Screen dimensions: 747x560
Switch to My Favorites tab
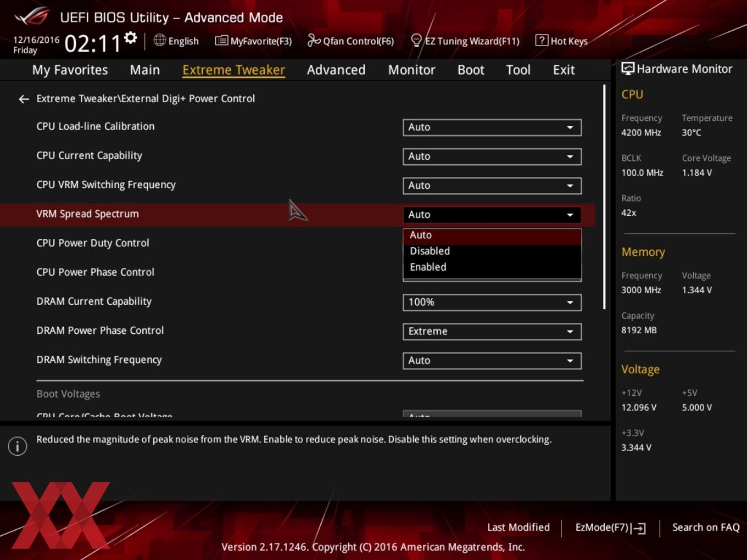70,70
